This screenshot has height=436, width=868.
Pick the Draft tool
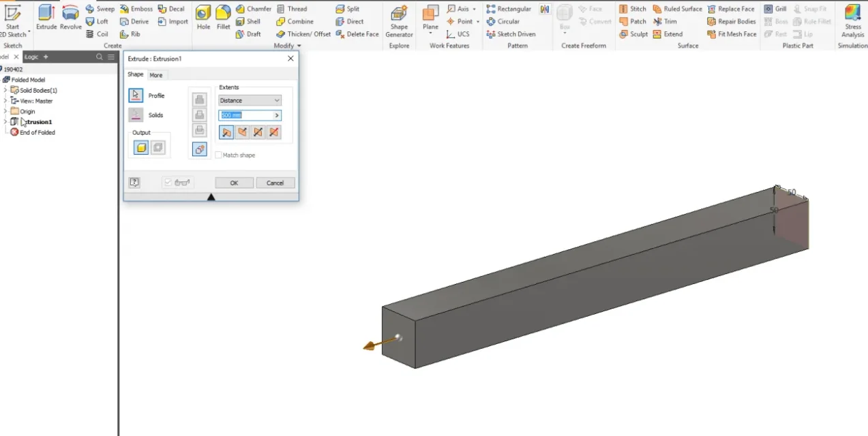(248, 33)
